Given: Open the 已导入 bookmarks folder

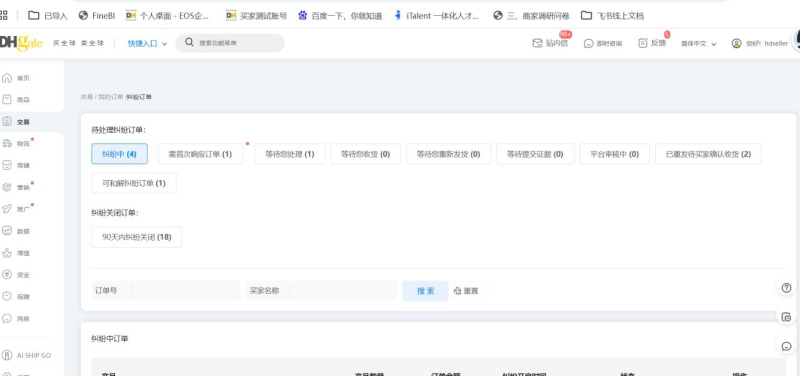Looking at the screenshot, I should (47, 16).
